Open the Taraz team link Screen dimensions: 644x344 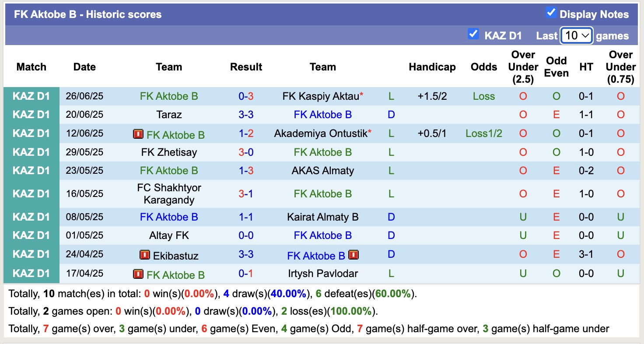tap(169, 115)
